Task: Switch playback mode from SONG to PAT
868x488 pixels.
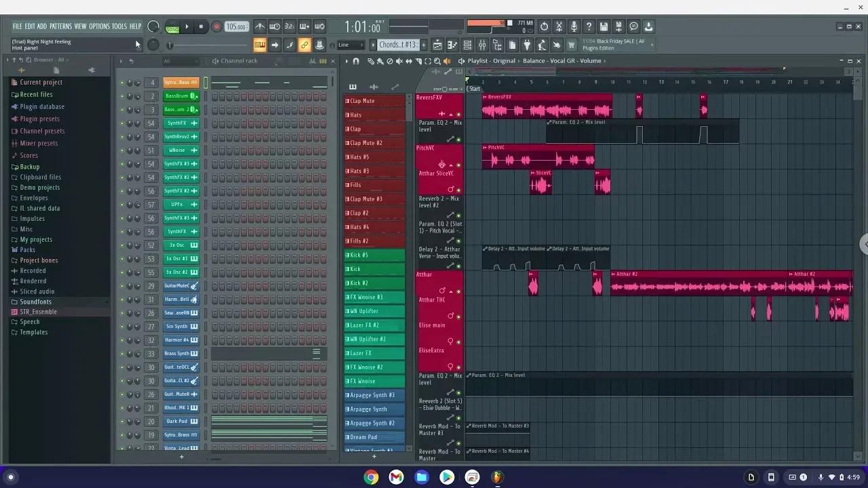Action: pos(172,28)
